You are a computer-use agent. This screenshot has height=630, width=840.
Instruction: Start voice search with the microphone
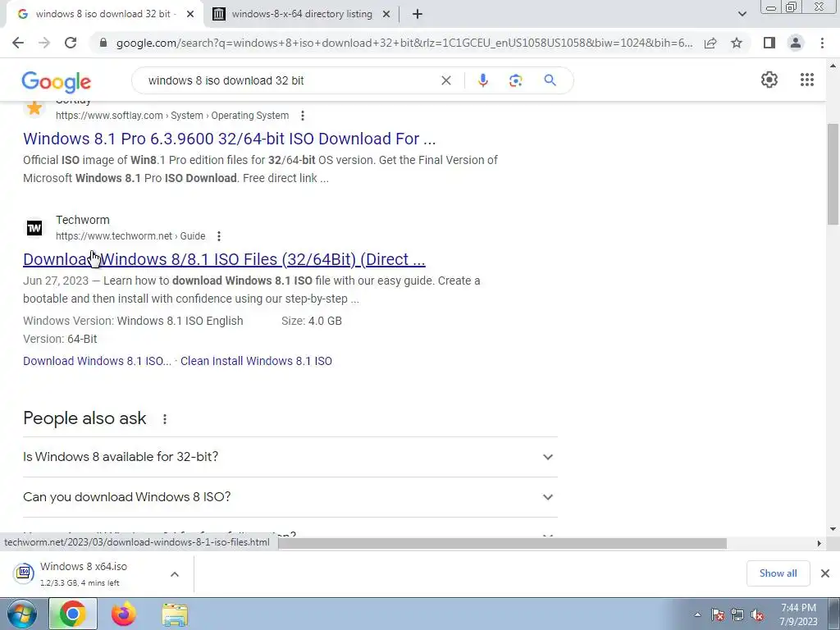482,80
